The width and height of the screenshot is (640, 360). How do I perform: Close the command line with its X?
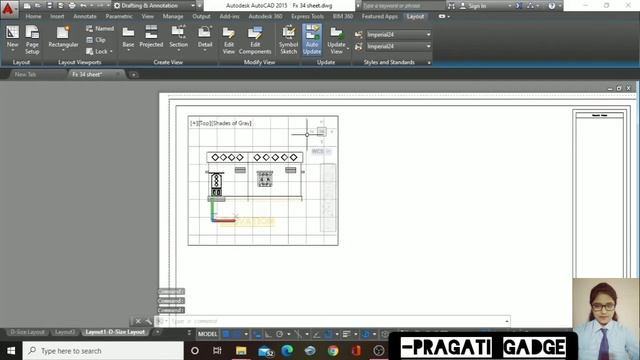pos(138,321)
